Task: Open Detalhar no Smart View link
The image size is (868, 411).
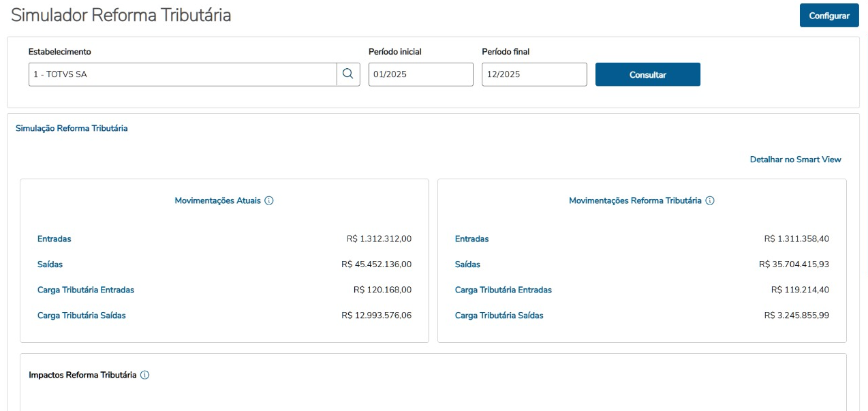Action: point(796,159)
